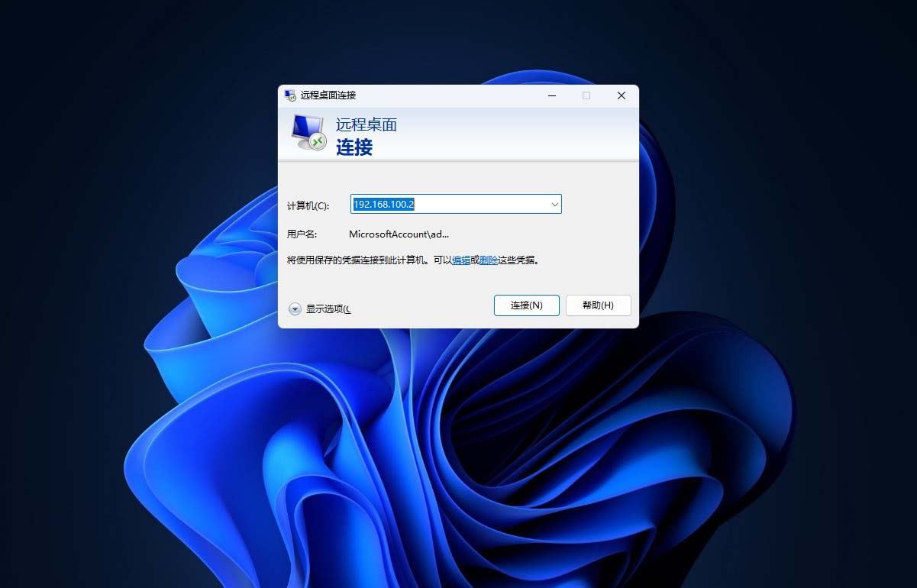Click the 远程桌面 banner heading
The width and height of the screenshot is (917, 588).
coord(366,124)
